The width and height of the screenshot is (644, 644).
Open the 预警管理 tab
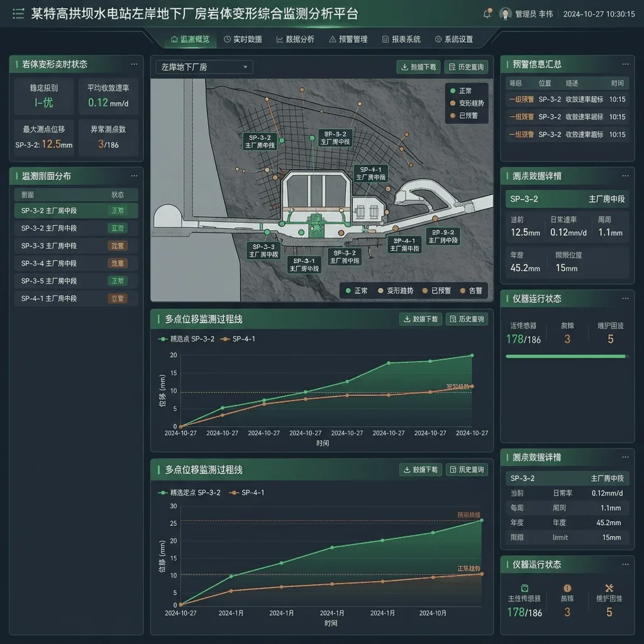pos(348,40)
